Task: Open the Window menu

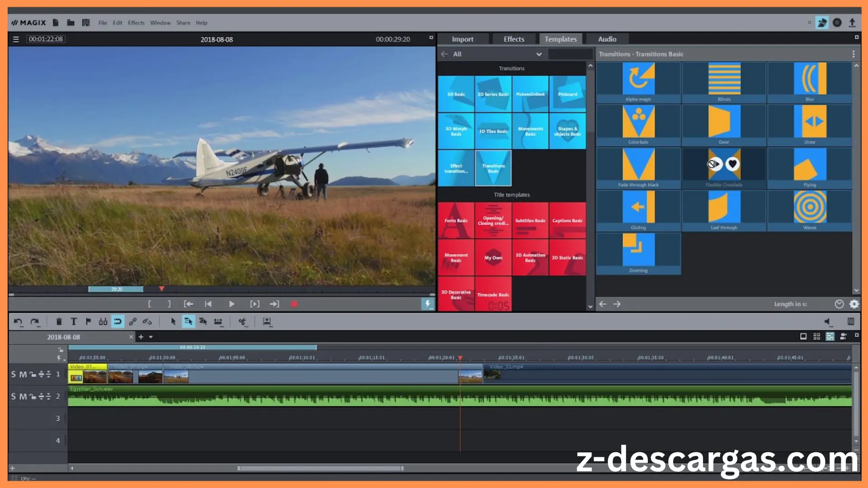Action: pyautogui.click(x=160, y=23)
